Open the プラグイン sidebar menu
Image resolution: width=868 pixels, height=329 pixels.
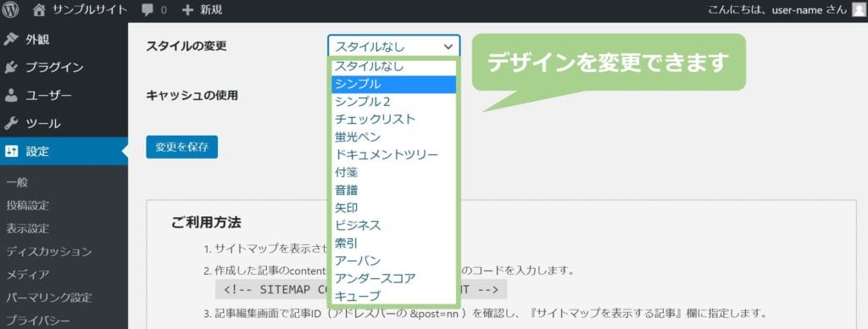[x=64, y=68]
